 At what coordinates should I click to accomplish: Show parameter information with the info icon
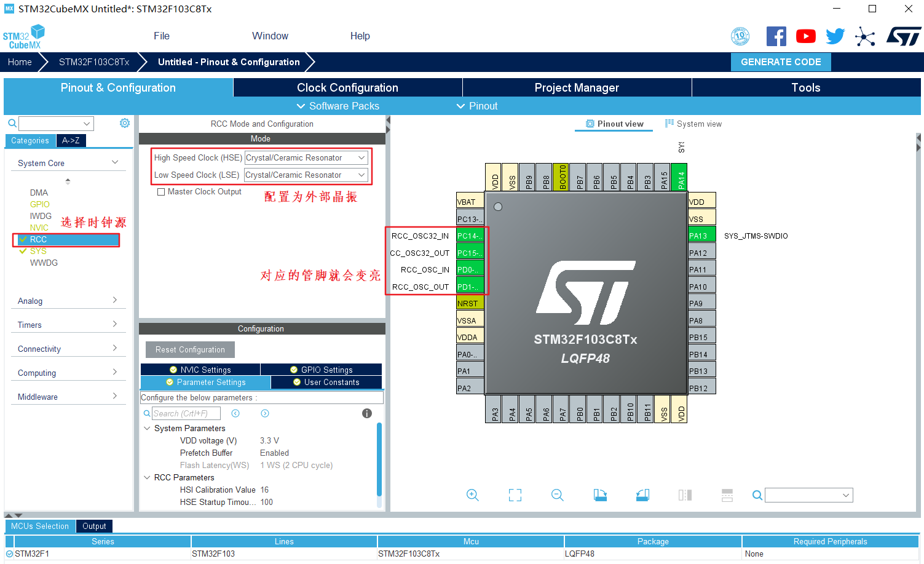[367, 413]
